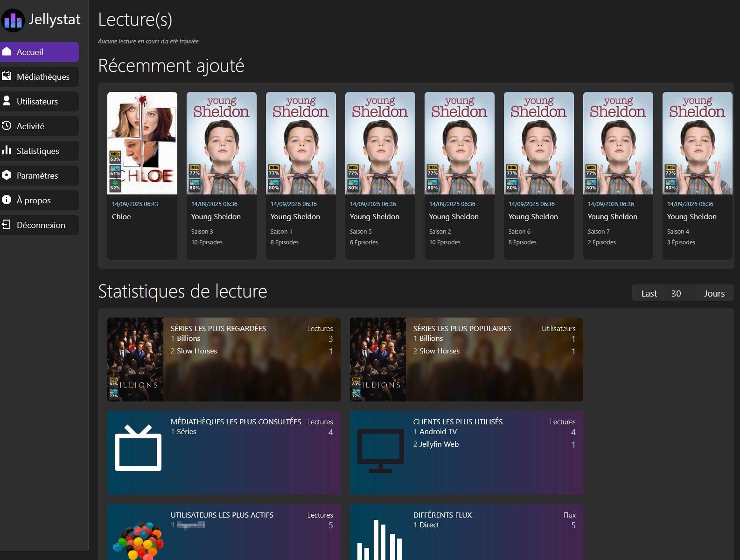Open Young Sheldon Saison 7 poster
Viewport: 740px width, 560px height.
(x=618, y=143)
